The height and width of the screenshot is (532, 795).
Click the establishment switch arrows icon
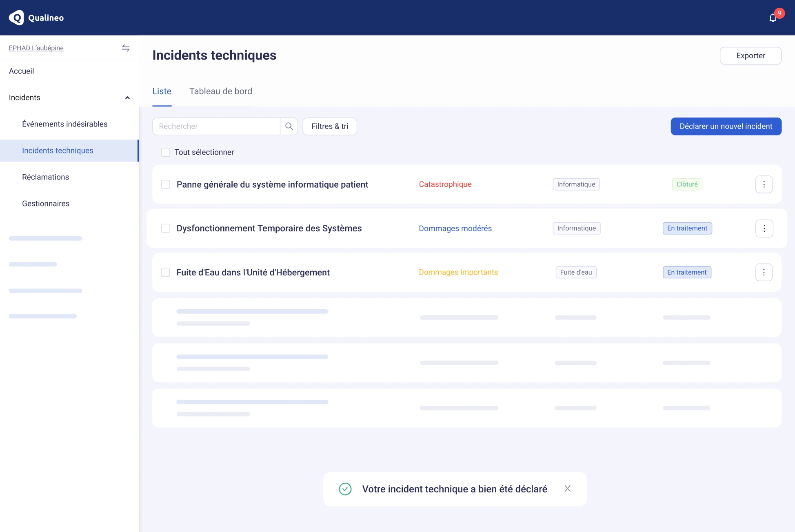click(126, 48)
